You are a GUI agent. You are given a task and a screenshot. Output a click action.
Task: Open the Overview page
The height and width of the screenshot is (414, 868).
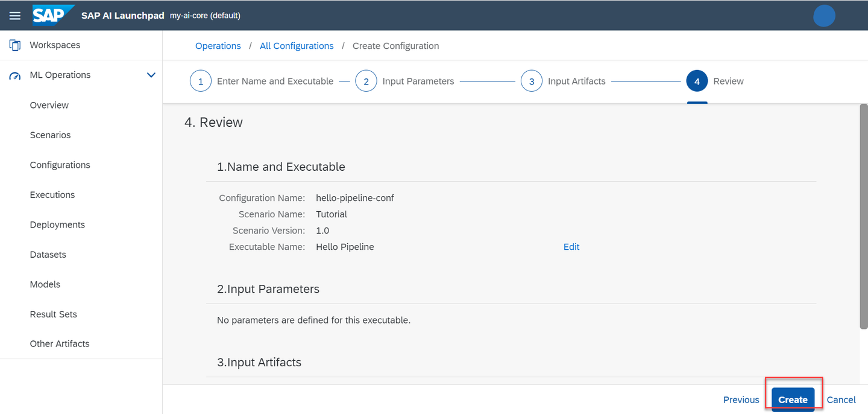pyautogui.click(x=49, y=105)
